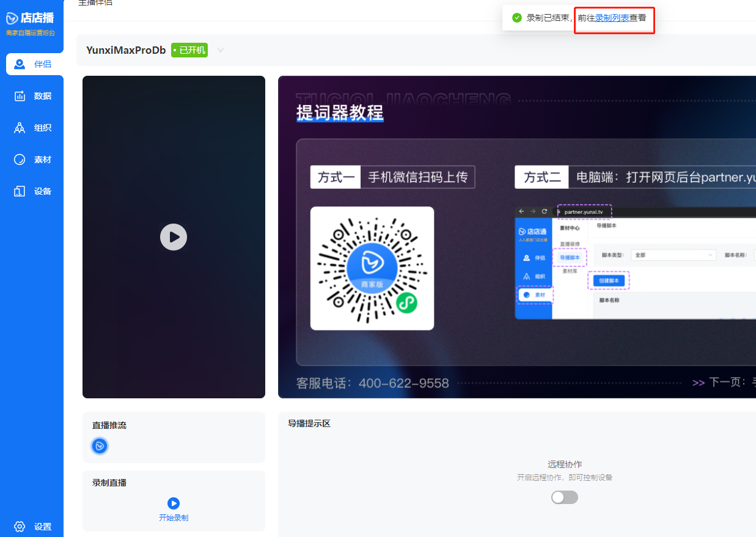This screenshot has width=756, height=537.
Task: Follow the 录制列表 link in the notification
Action: [612, 18]
